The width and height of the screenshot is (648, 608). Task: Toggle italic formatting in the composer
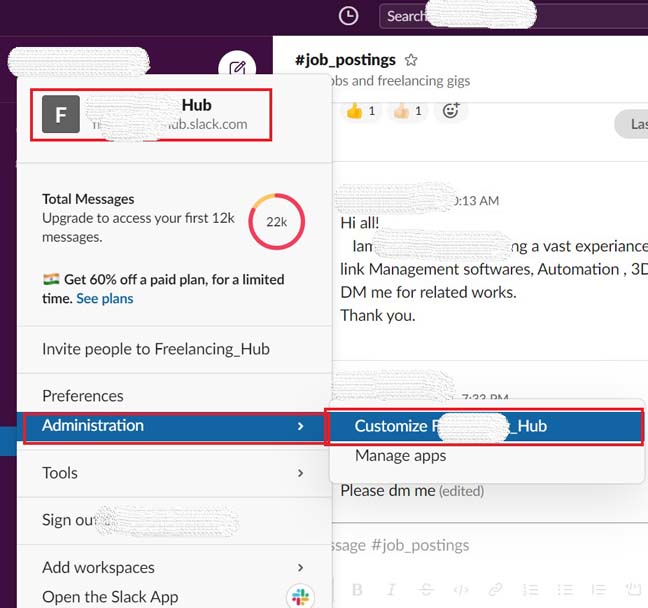pyautogui.click(x=391, y=589)
